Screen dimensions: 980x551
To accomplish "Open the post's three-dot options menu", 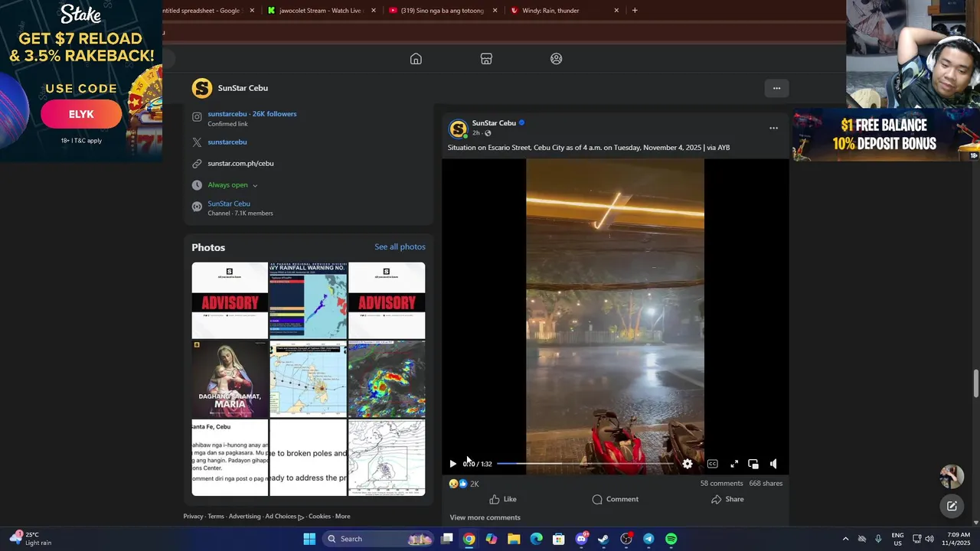I will tap(773, 128).
